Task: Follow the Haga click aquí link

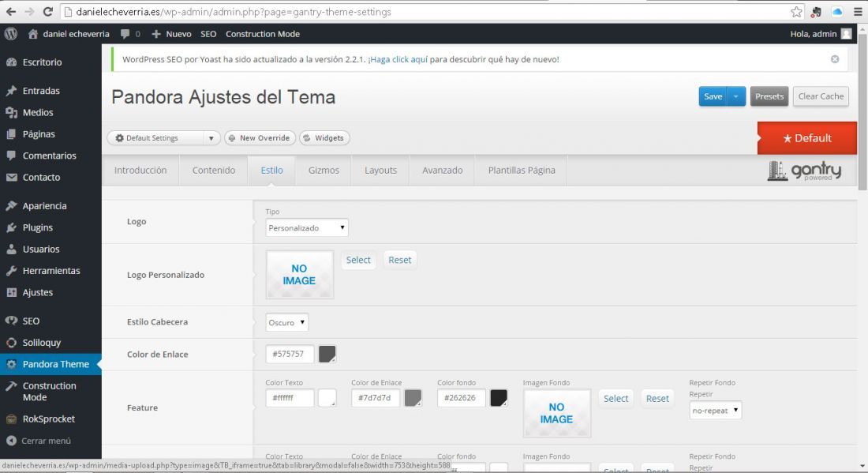Action: (398, 59)
